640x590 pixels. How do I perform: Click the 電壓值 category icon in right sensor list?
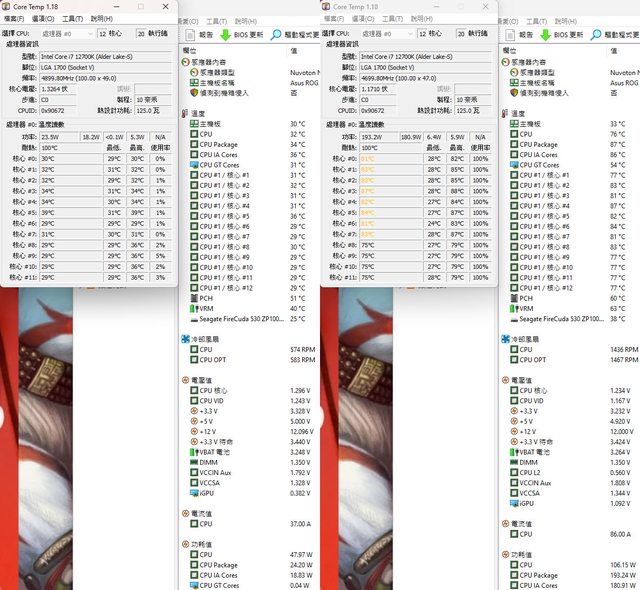(507, 380)
